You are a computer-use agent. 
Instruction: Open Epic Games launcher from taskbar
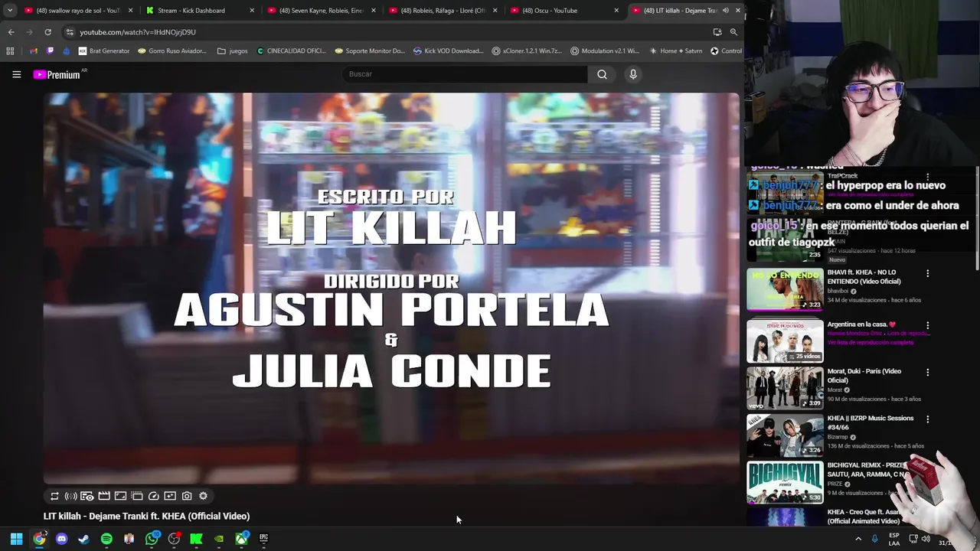(263, 539)
